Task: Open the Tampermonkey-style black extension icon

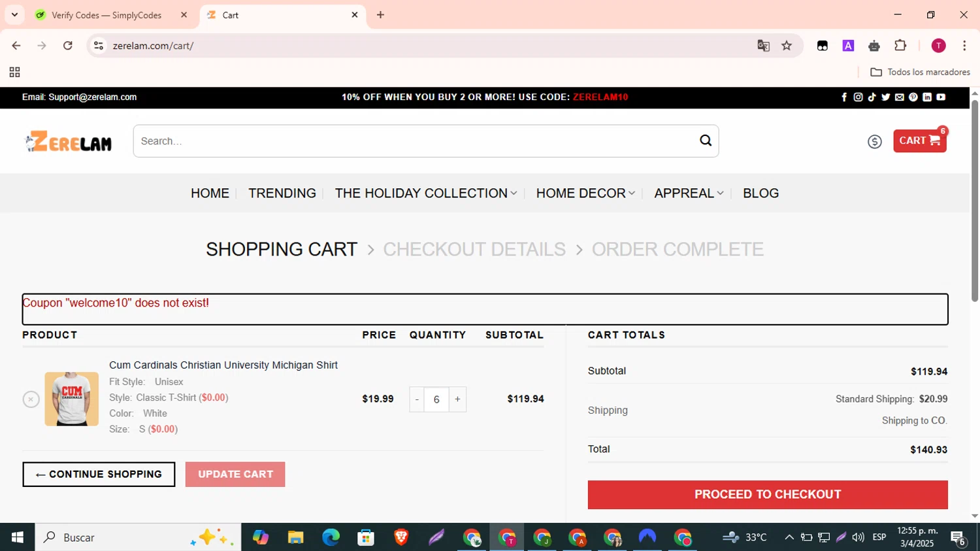Action: [823, 46]
